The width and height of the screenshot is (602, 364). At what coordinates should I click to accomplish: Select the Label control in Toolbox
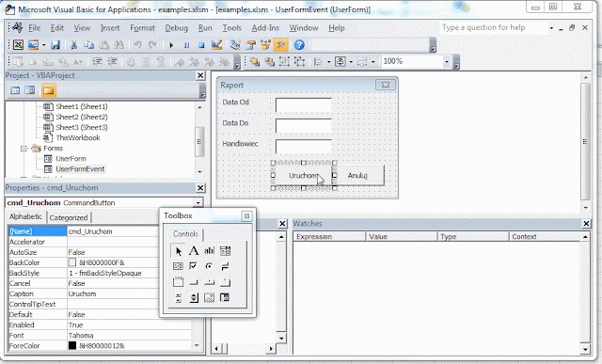tap(194, 251)
